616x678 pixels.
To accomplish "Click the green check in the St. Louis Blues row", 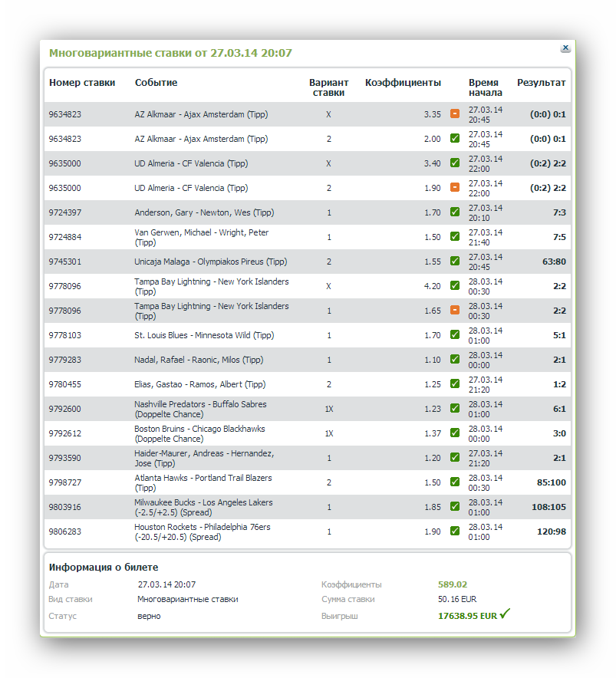I will point(455,334).
